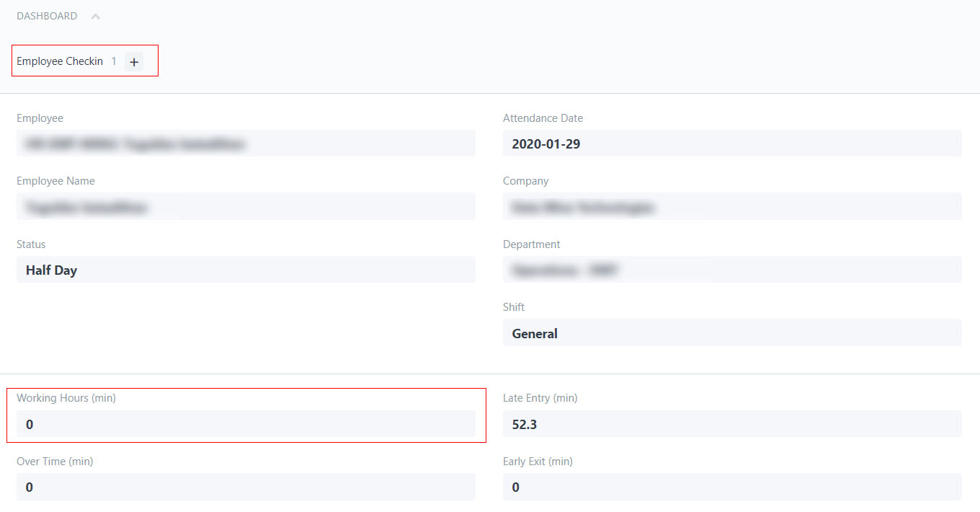Click the Early Exit (min) field

click(731, 487)
